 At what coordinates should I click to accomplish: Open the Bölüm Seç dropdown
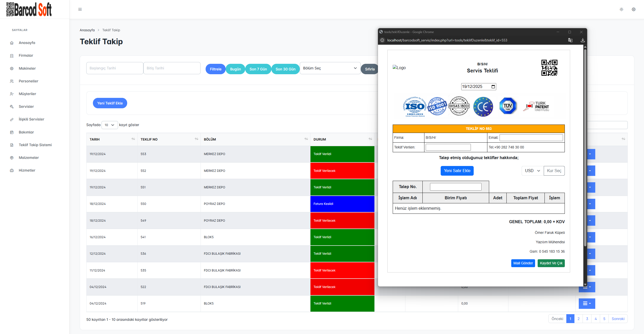tap(330, 68)
